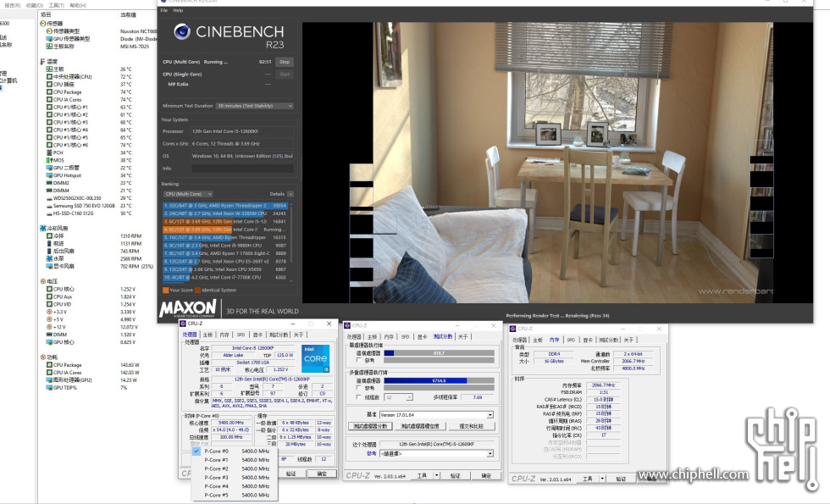The image size is (830, 504).
Task: Click the 传感器类型 row icon in AIDA64
Action: point(49,31)
